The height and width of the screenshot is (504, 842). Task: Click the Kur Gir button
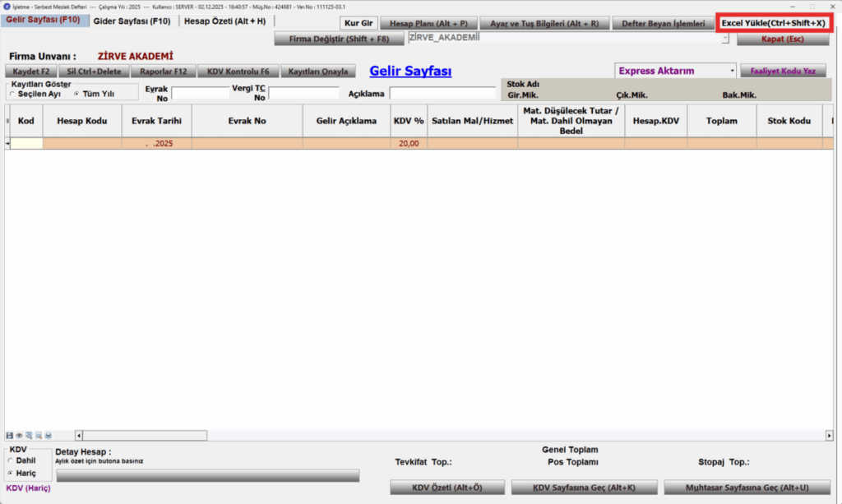coord(359,23)
